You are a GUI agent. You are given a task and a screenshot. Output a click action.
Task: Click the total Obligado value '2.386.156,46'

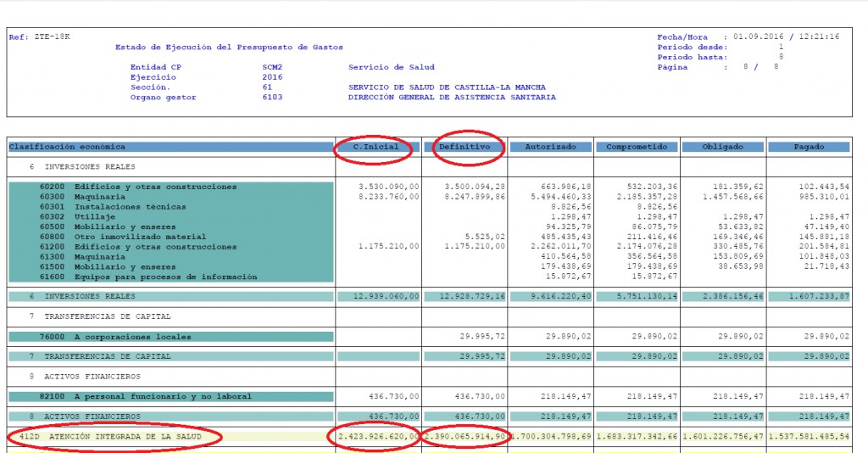click(733, 296)
